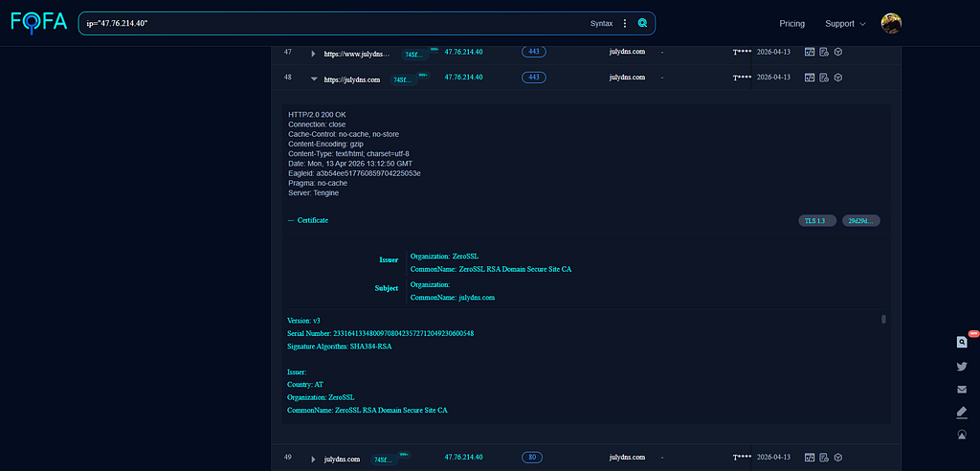Select the 'Signature Algorithm: SHA384-RSA' text
980x471 pixels.
coord(340,346)
